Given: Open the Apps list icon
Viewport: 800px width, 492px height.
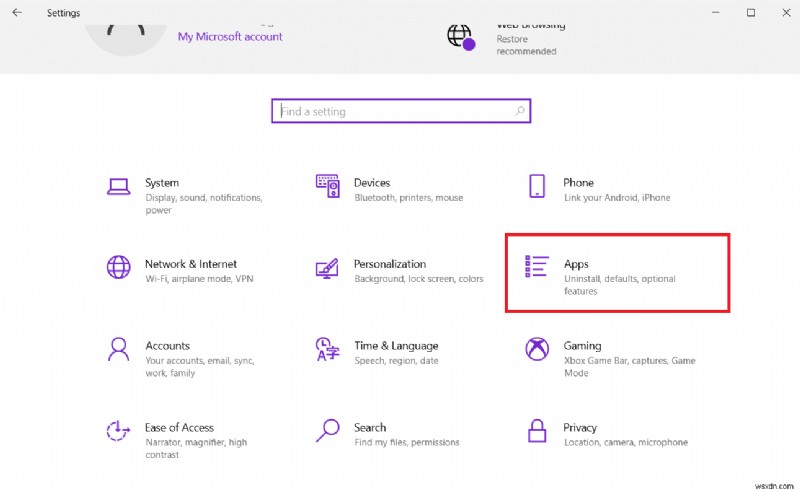Looking at the screenshot, I should 536,267.
